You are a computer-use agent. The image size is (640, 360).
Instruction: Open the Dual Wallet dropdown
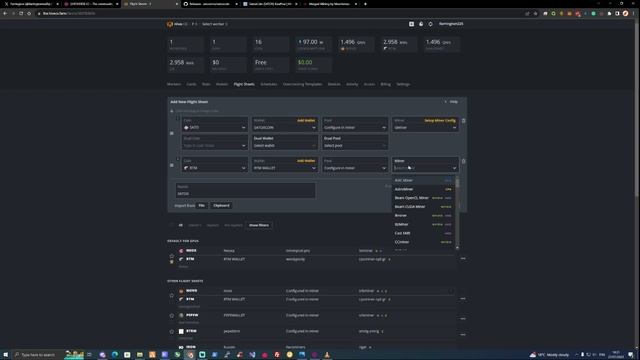[284, 142]
